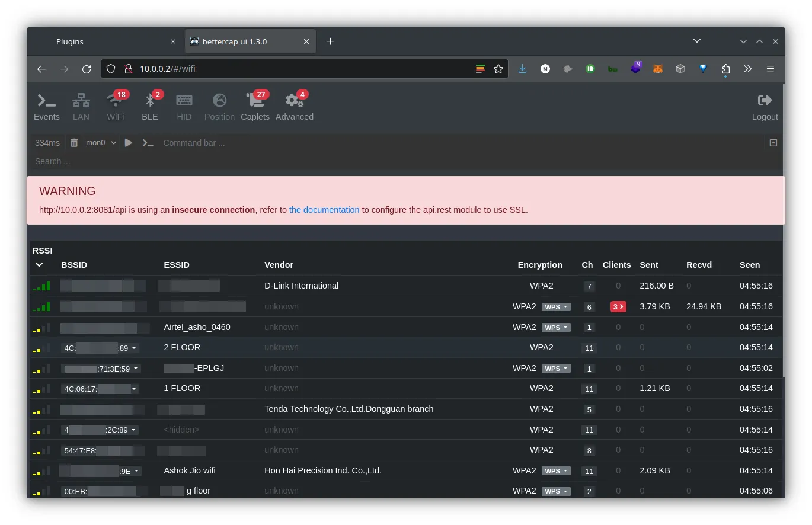Image resolution: width=812 pixels, height=525 pixels.
Task: Open the LAN module view
Action: (x=81, y=107)
